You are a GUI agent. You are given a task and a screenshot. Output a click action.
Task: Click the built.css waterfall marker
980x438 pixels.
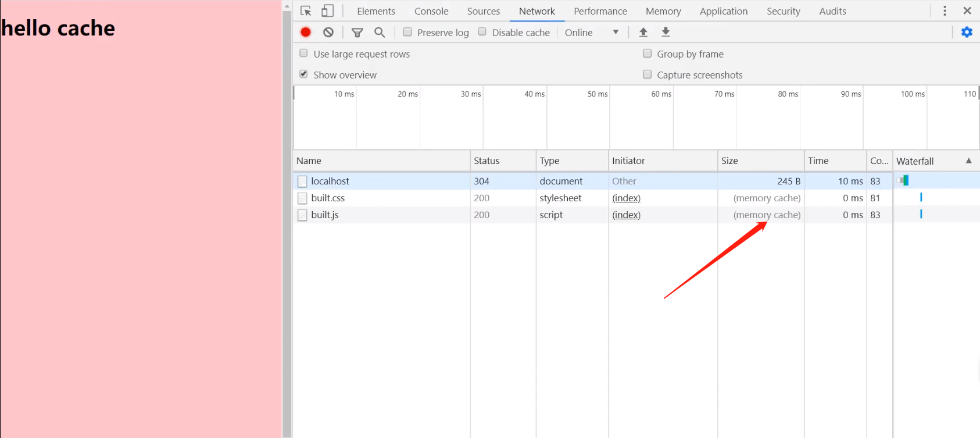(921, 198)
